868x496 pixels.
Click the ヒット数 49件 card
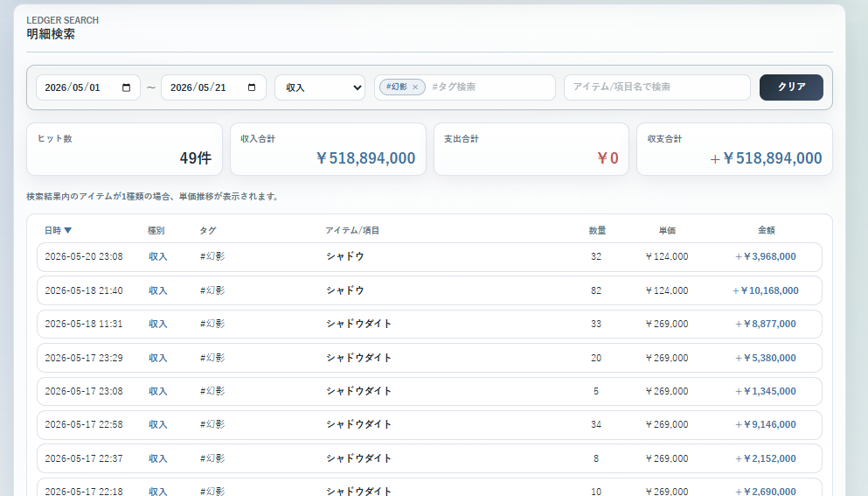[124, 149]
